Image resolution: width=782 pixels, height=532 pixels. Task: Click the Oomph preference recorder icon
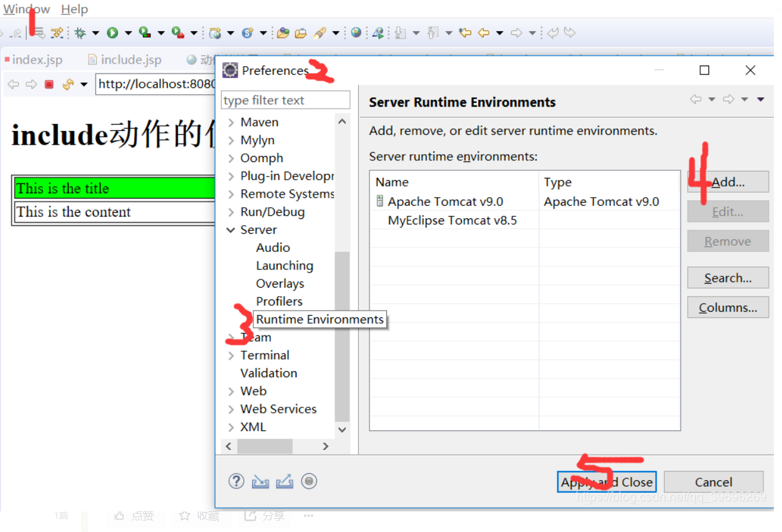coord(309,481)
